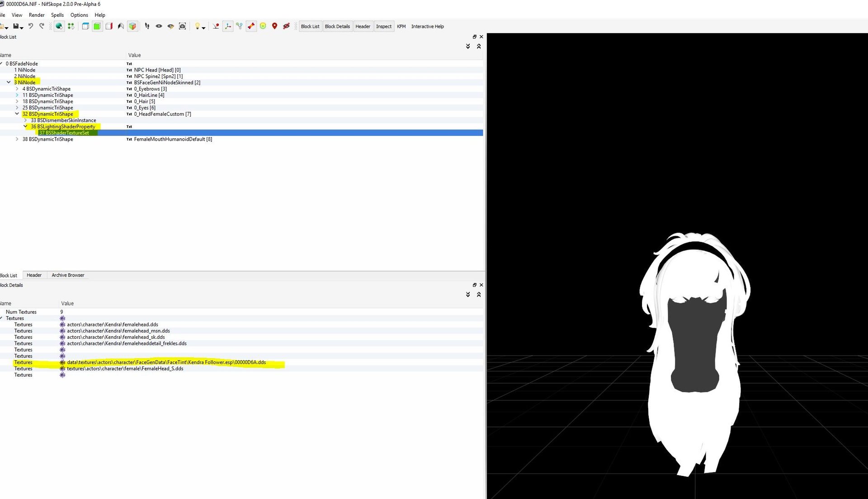Toggle the crossed-out red eye icon
Image resolution: width=868 pixels, height=499 pixels.
click(286, 26)
